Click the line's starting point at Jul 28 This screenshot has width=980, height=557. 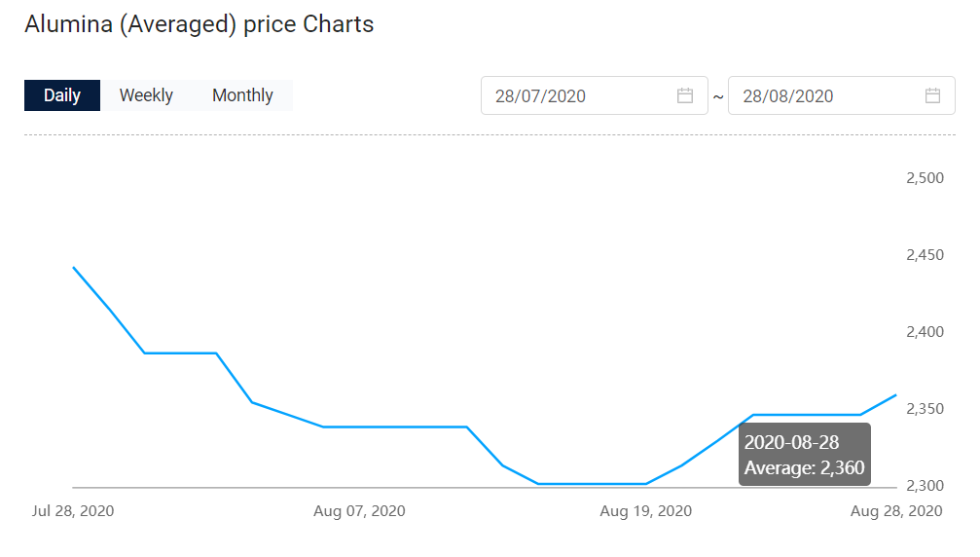point(74,268)
